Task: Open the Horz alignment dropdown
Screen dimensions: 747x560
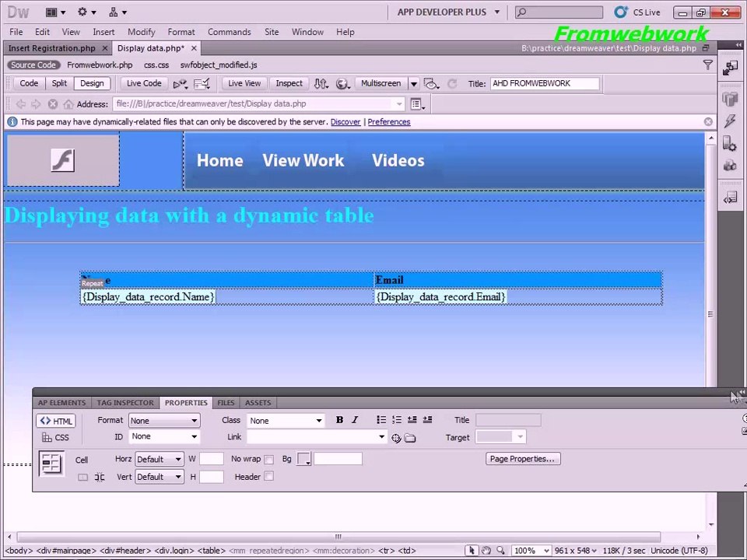Action: [x=159, y=459]
